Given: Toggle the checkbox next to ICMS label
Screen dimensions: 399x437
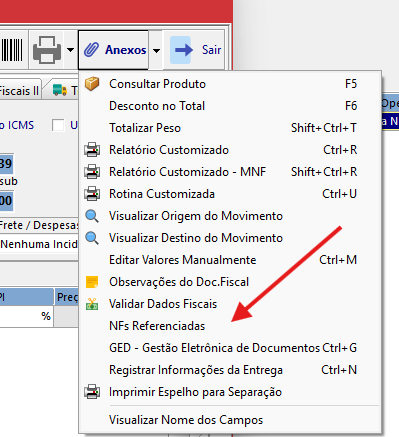Looking at the screenshot, I should coord(58,125).
